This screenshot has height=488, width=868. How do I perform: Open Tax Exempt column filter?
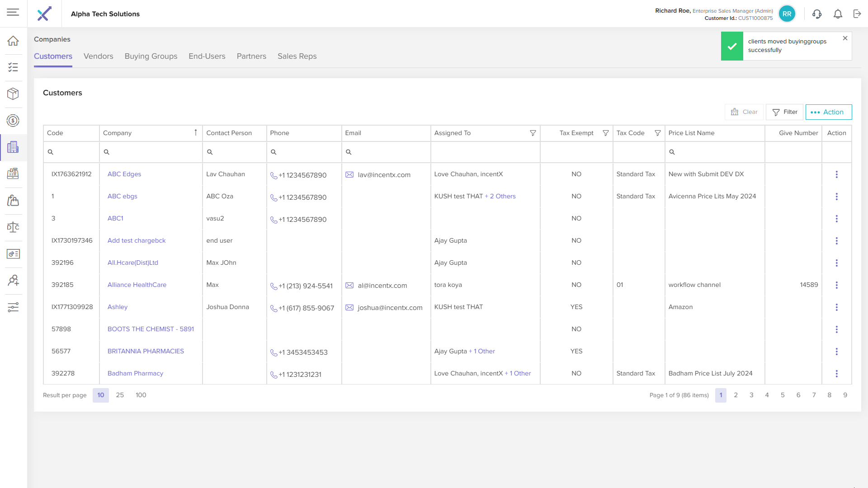[x=605, y=133]
